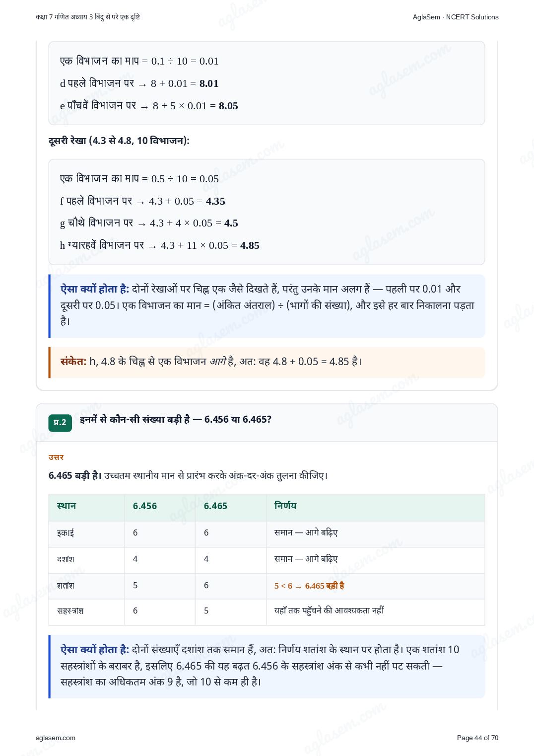Click the first ऐसा क्यों होता है heading
The width and height of the screenshot is (534, 756).
[x=95, y=289]
